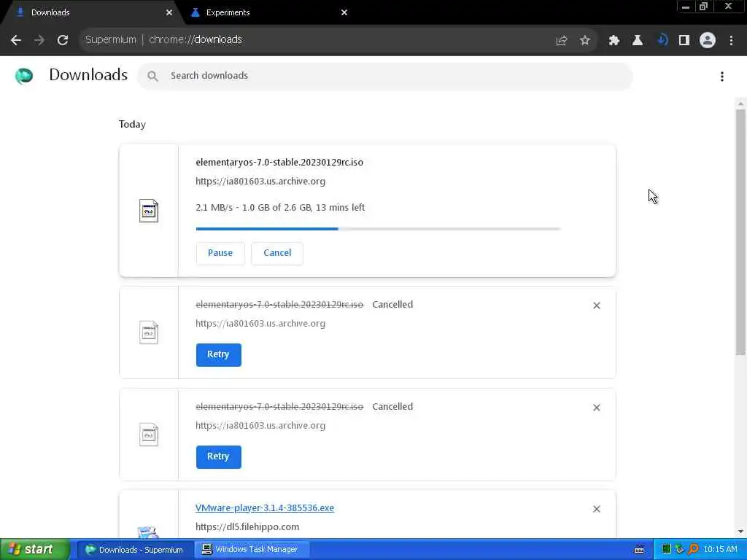Retry the first cancelled elementaryos download
The height and width of the screenshot is (560, 747).
[218, 355]
